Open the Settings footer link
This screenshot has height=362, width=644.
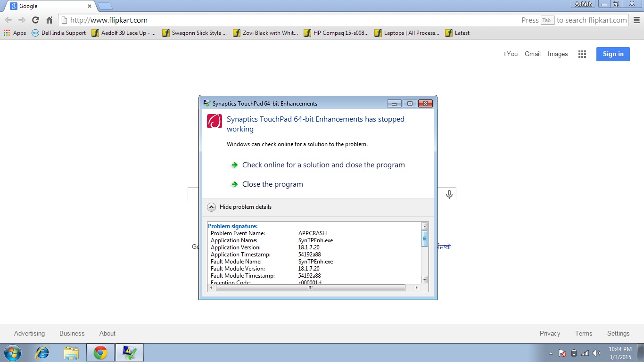(x=618, y=333)
